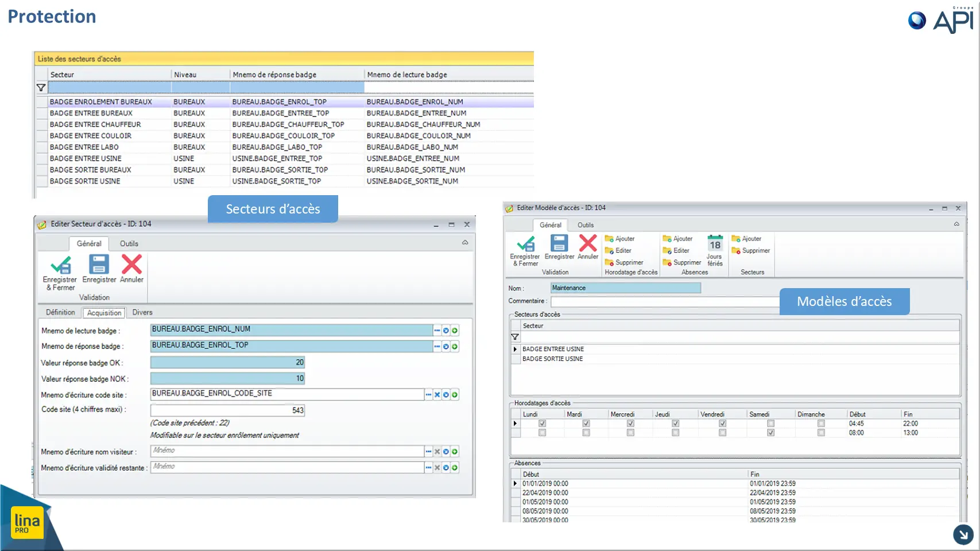Viewport: 980px width, 551px height.
Task: Click the row selector arrow of the 04:45 schedule row
Action: click(515, 424)
